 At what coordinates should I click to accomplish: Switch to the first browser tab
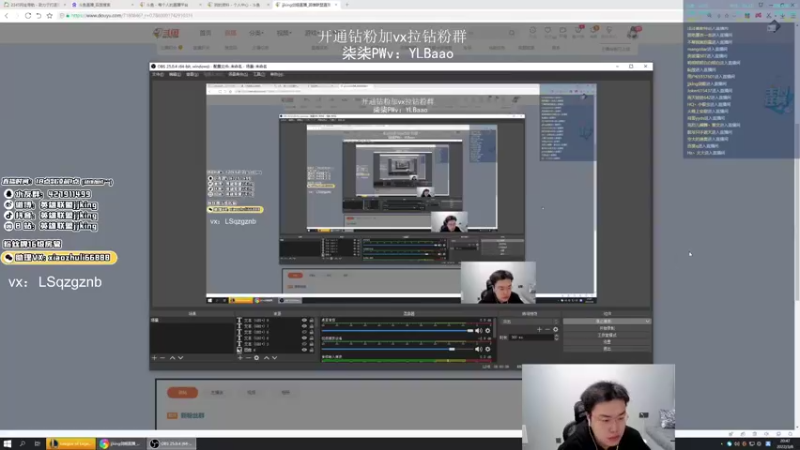click(34, 5)
